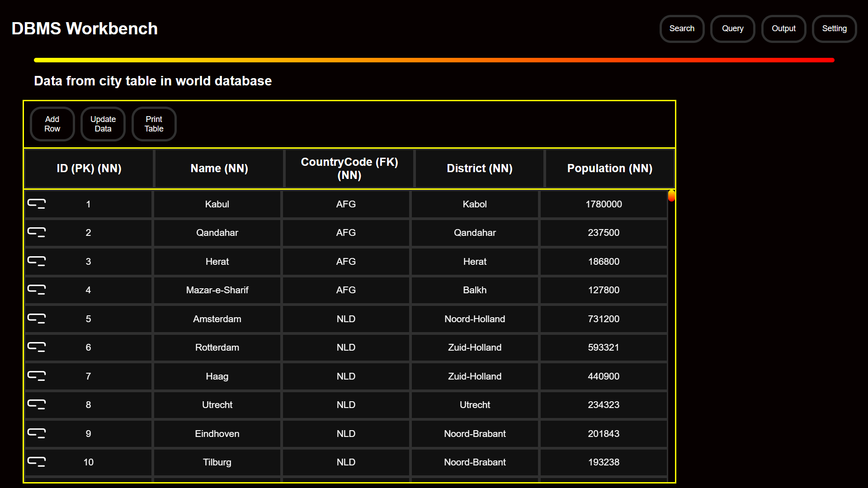Click the row icon beside ID 9
The image size is (868, 488).
37,433
